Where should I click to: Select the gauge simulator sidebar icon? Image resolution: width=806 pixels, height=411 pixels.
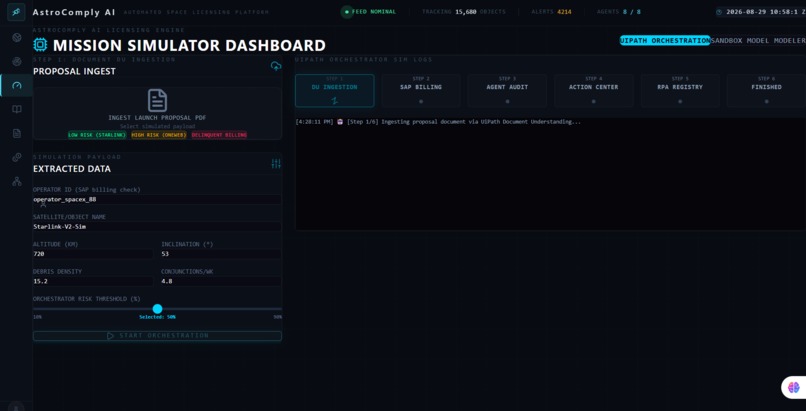coord(16,85)
